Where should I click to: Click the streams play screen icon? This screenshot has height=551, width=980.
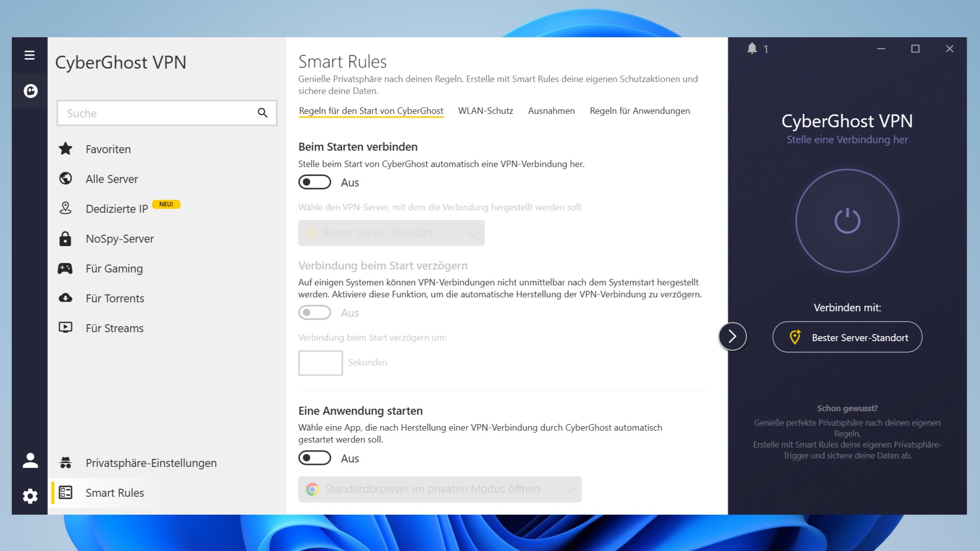click(66, 327)
